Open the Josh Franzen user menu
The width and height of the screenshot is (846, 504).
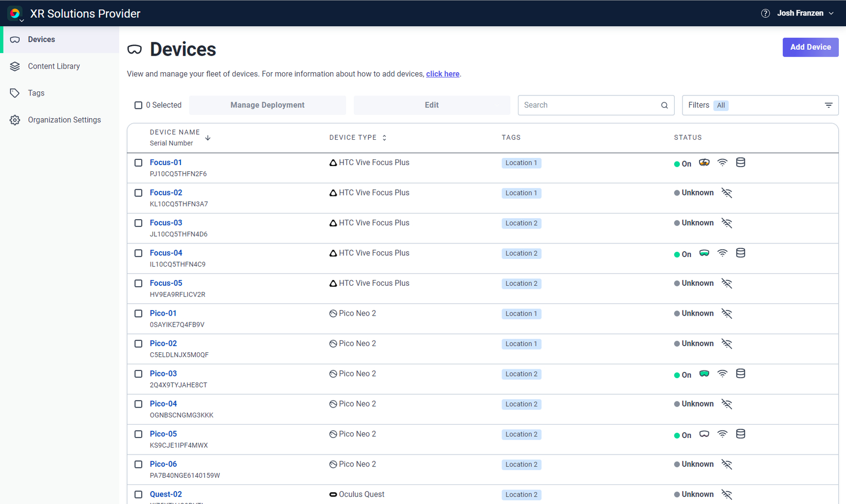[805, 13]
